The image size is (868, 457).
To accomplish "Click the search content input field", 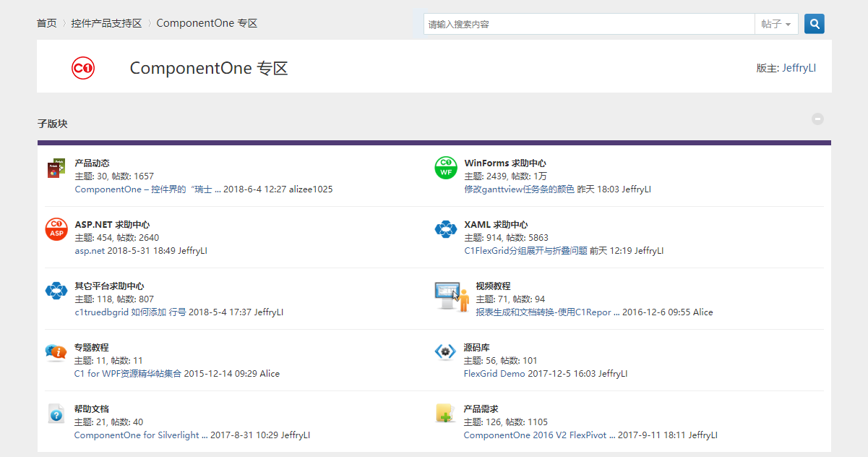I will point(589,24).
